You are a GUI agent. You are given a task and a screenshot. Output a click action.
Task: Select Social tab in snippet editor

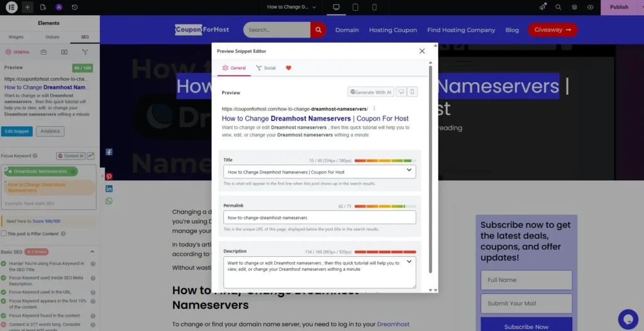[x=266, y=68]
